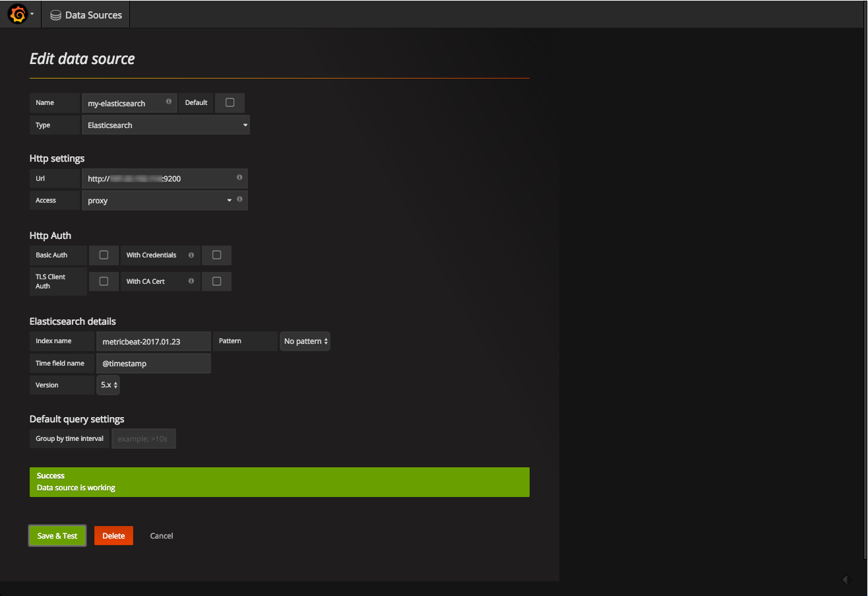
Task: Click the red Delete button
Action: tap(113, 536)
